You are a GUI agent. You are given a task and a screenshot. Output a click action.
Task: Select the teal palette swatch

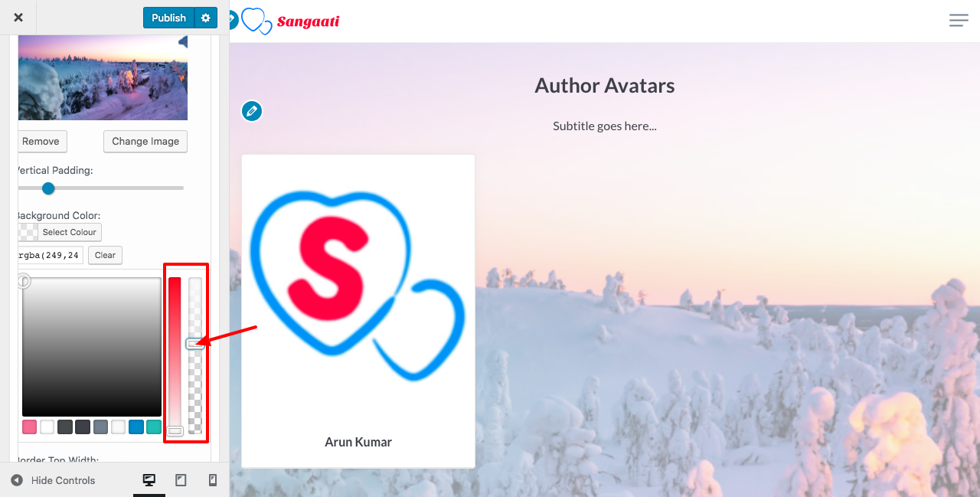(x=154, y=427)
